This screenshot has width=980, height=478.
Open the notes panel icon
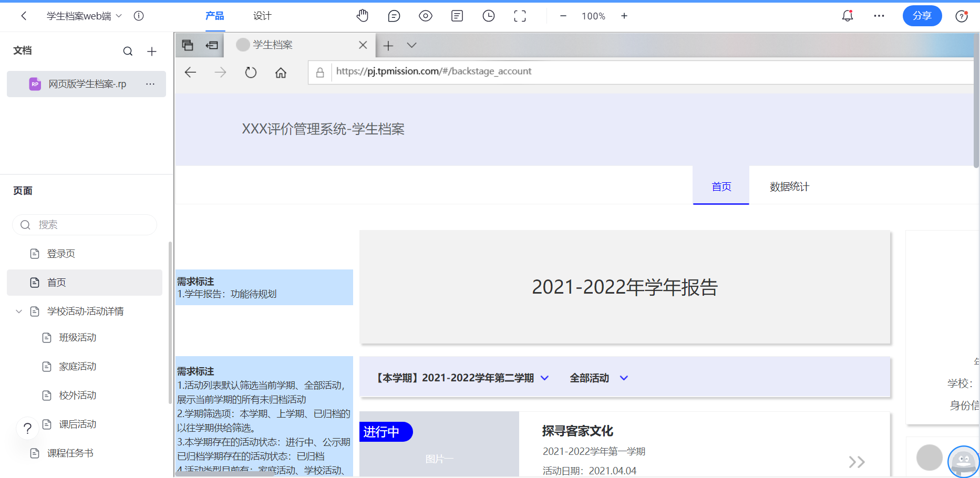[457, 16]
